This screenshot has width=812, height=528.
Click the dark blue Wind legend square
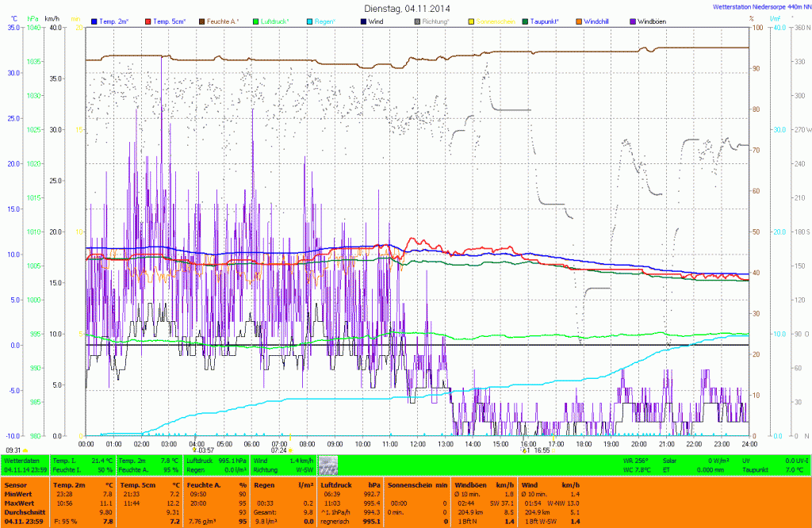[362, 20]
